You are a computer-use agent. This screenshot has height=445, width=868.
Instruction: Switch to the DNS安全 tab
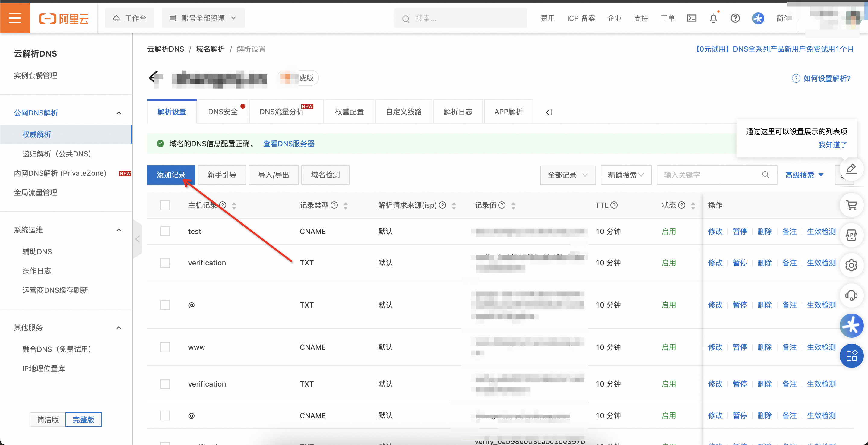223,112
